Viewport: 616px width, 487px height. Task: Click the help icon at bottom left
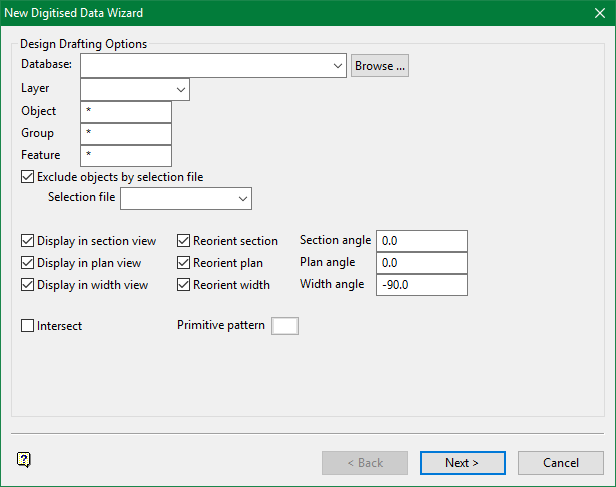[x=25, y=460]
